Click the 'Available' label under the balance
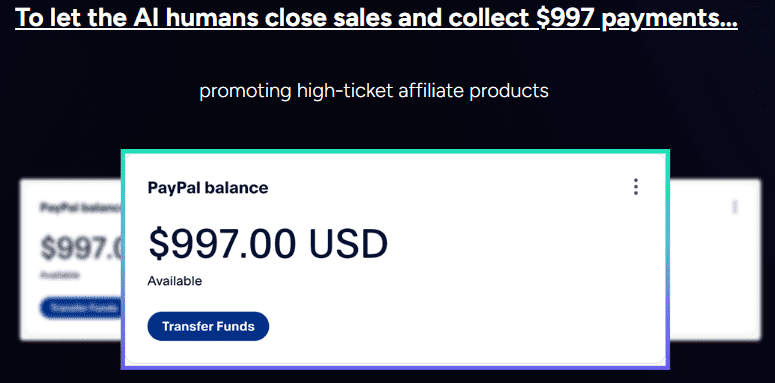775x383 pixels. coord(174,281)
